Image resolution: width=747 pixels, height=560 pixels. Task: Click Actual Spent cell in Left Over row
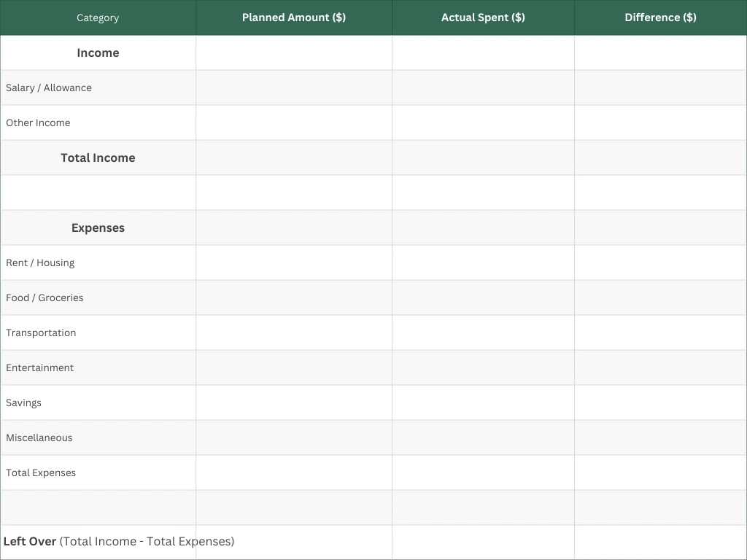click(483, 542)
